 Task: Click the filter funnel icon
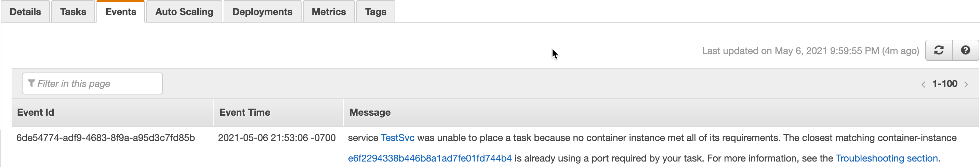coord(31,83)
